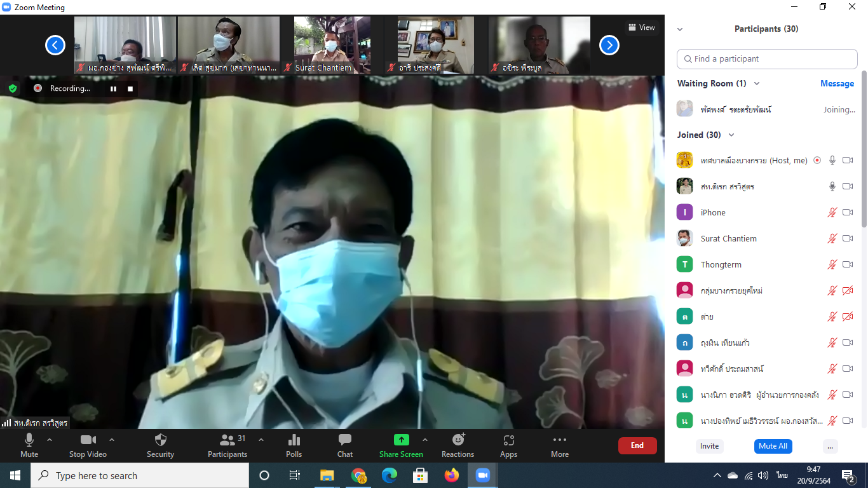Screen dimensions: 868x488
Task: Open the Polls button
Action: tap(294, 445)
